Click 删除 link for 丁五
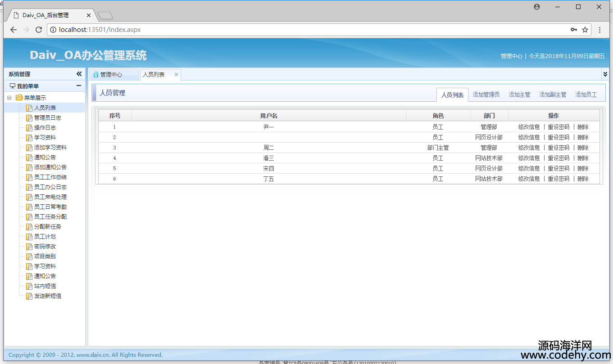 583,179
